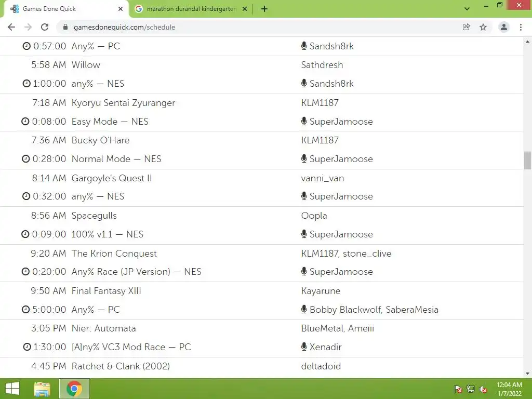Viewport: 532px width, 399px height.
Task: Click the 9:50 AM start time
Action: [48, 291]
